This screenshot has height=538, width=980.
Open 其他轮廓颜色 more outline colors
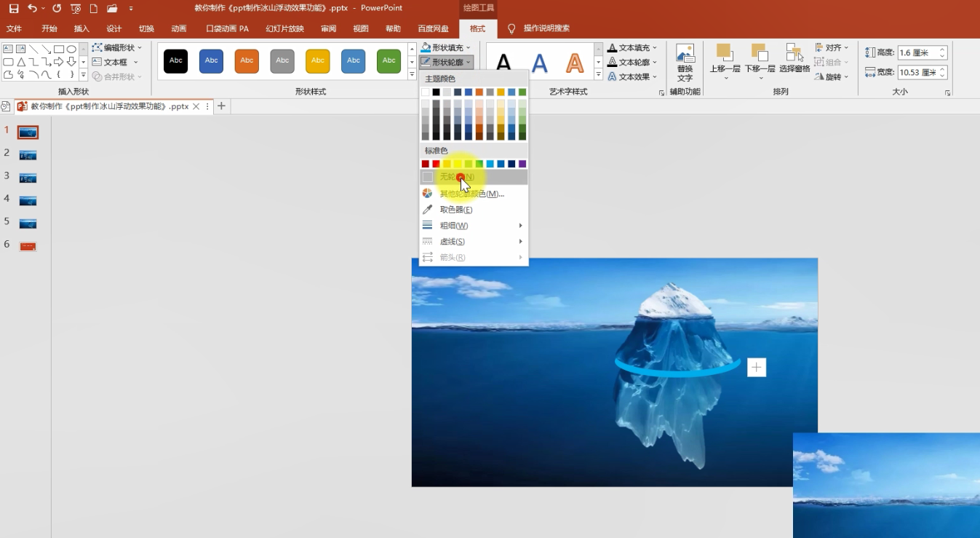point(474,194)
